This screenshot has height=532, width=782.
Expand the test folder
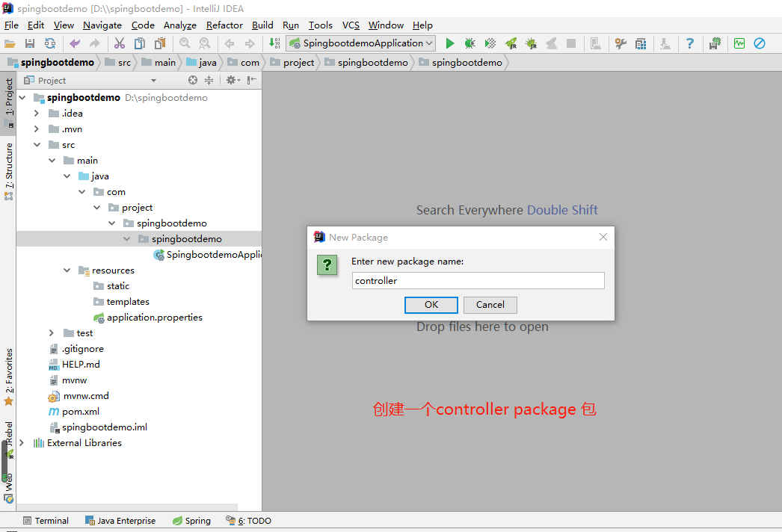coord(52,333)
